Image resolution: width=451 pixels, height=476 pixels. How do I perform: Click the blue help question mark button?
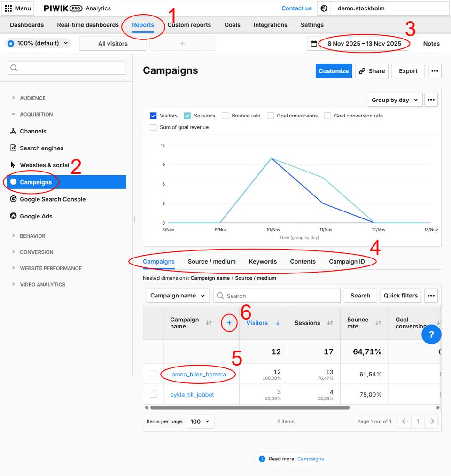pos(431,335)
